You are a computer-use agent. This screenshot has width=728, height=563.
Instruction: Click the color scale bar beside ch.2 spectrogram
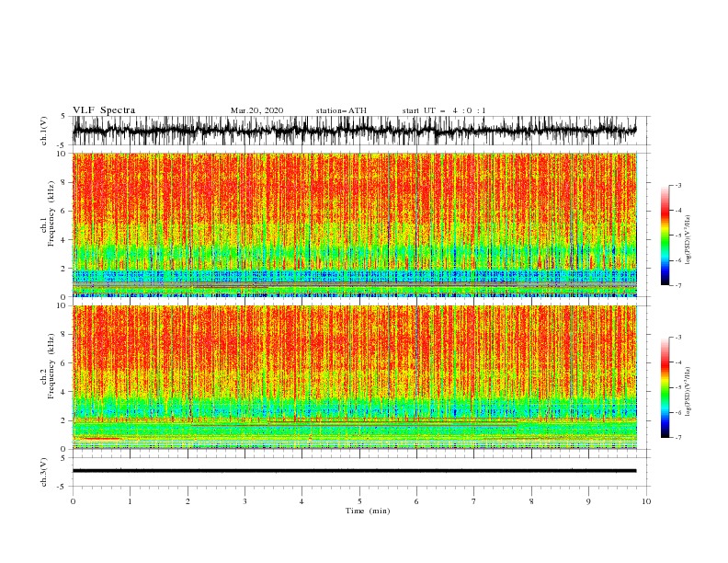pyautogui.click(x=665, y=387)
